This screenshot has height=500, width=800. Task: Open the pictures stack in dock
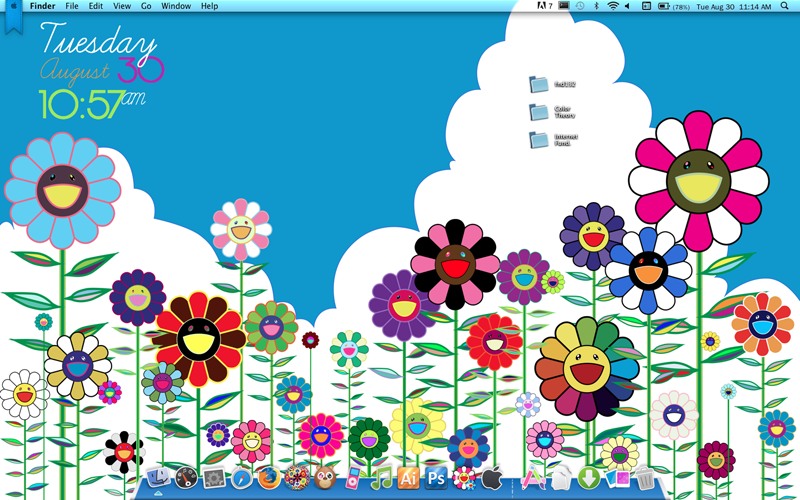pos(617,479)
